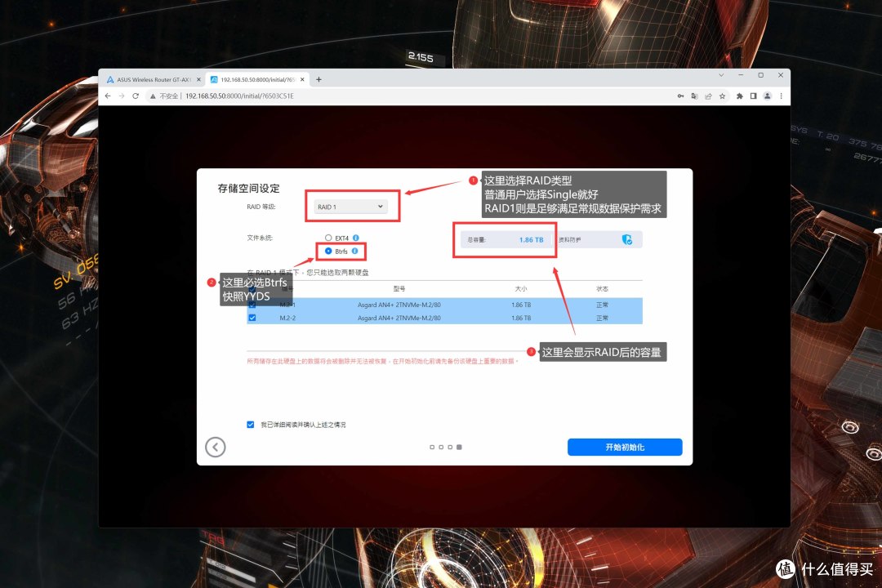The image size is (882, 588).
Task: Close the 192.168.50.50:8000 tab
Action: tap(302, 79)
